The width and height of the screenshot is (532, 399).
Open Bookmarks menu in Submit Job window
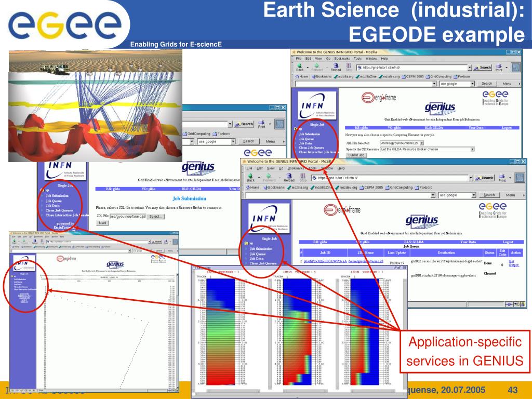coord(342,59)
